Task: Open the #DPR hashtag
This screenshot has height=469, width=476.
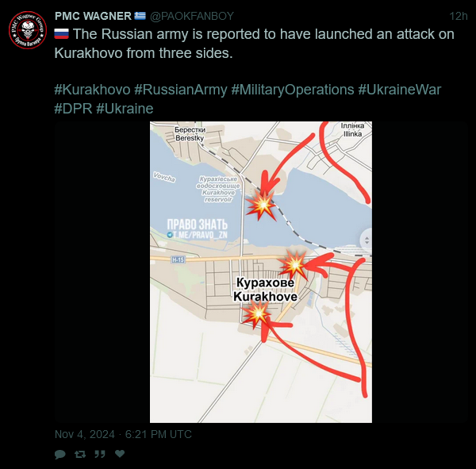Action: [73, 109]
